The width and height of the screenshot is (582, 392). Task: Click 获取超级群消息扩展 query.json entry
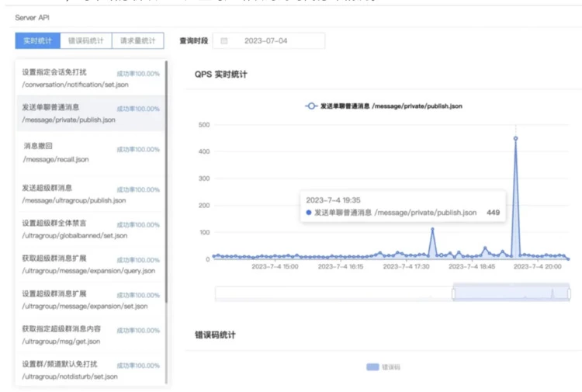pyautogui.click(x=91, y=264)
